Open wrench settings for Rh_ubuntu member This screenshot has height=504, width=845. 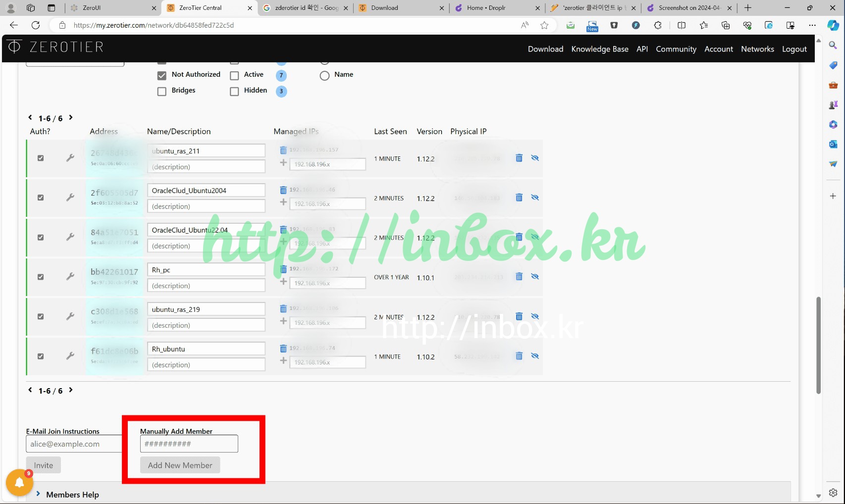tap(70, 356)
